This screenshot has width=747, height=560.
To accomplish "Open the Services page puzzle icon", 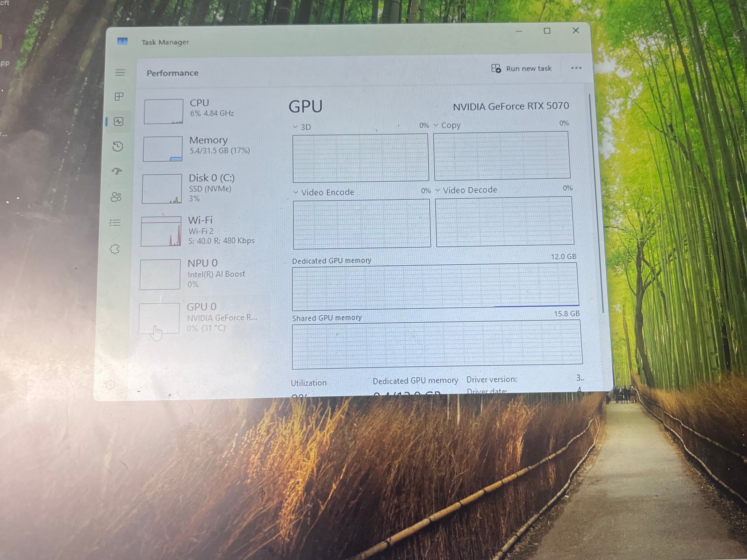I will [x=115, y=249].
